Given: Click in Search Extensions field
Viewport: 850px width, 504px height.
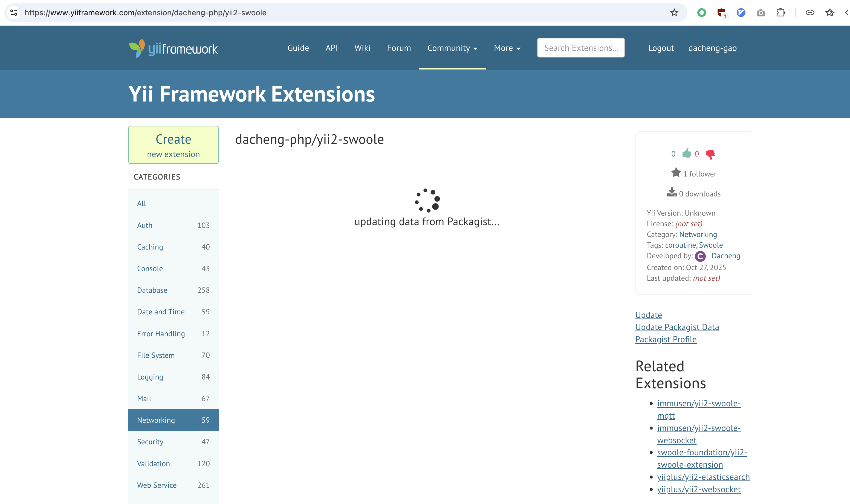Looking at the screenshot, I should pos(580,48).
